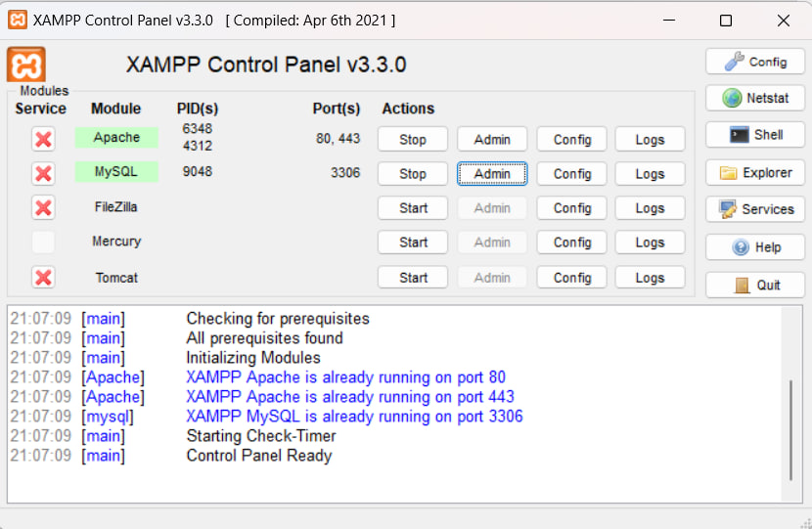The height and width of the screenshot is (529, 812).
Task: View MySQL Logs
Action: (650, 173)
